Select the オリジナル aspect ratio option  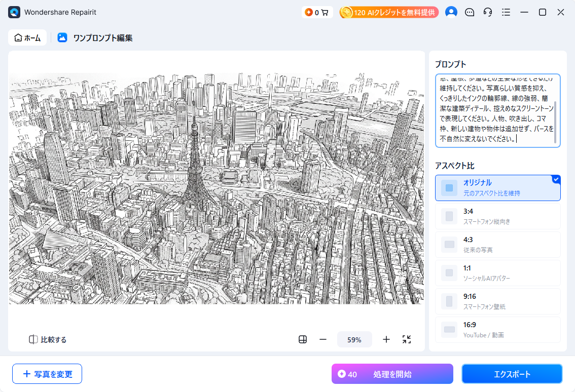(497, 187)
